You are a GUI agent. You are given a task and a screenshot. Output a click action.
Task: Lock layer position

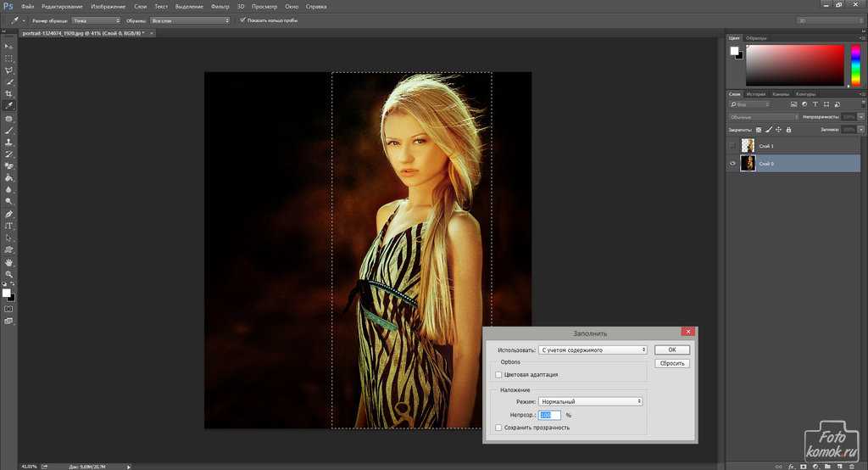point(779,130)
